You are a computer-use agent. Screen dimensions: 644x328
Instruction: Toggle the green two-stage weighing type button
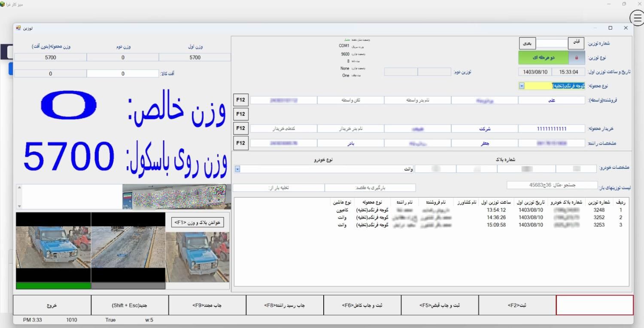click(544, 58)
